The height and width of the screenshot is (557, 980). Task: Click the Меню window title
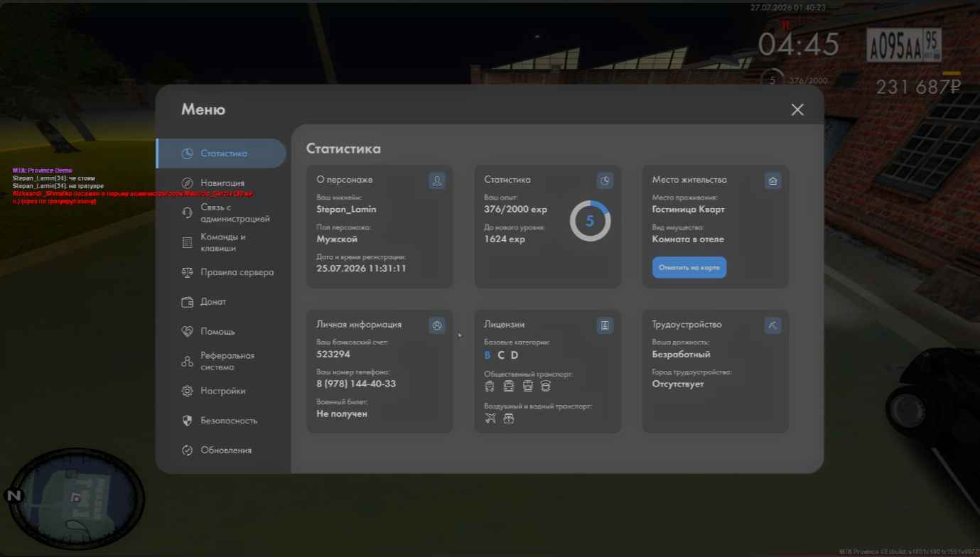coord(203,109)
